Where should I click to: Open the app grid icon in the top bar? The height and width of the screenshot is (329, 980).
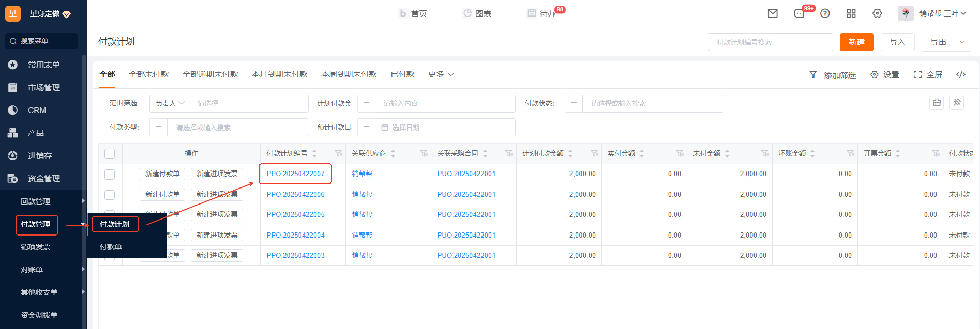click(851, 13)
